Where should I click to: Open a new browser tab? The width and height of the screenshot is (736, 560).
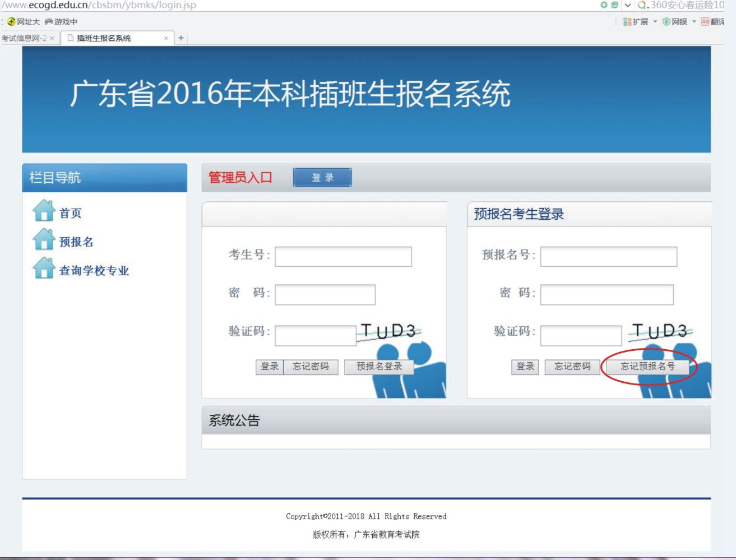click(x=180, y=38)
